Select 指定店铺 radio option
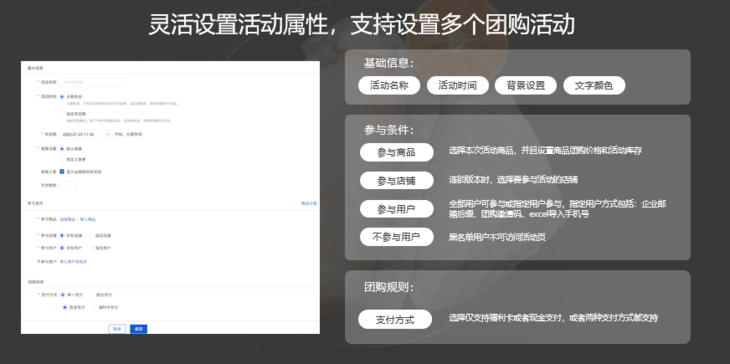Screen dimensions: 730x364 click(91, 236)
